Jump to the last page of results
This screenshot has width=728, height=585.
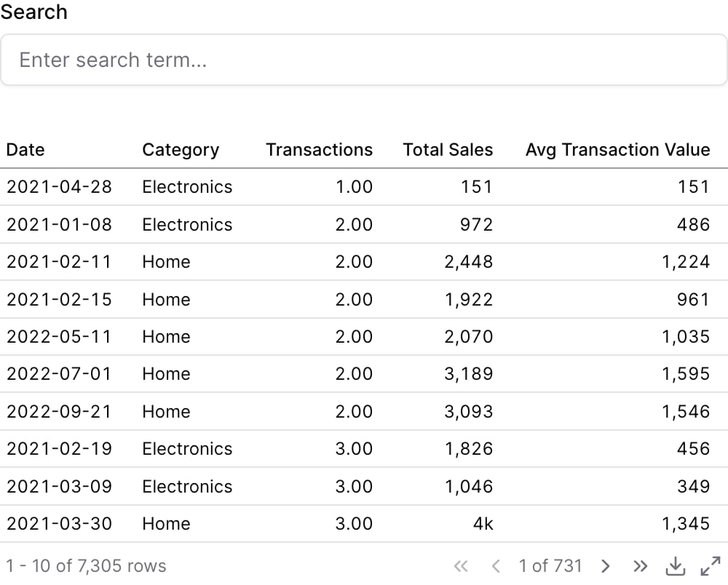(640, 566)
